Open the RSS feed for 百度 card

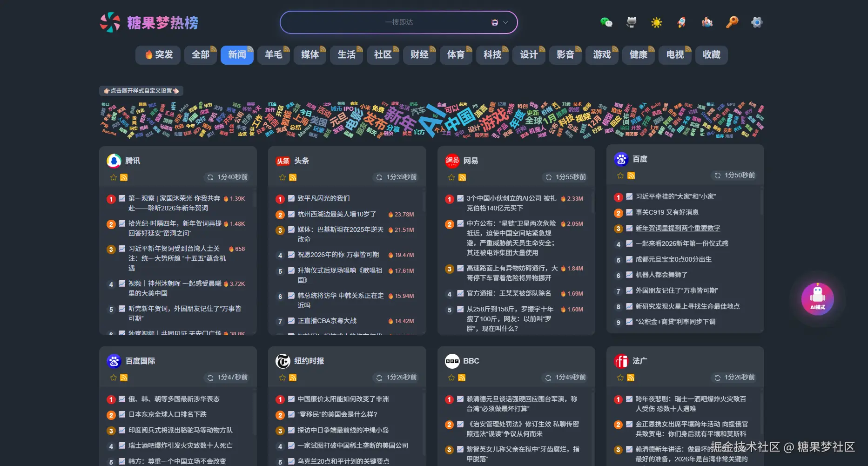631,176
